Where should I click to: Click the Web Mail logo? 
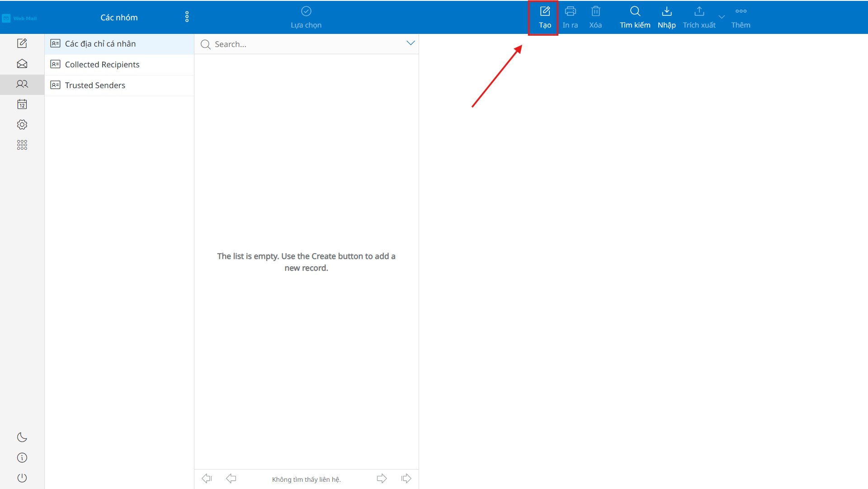click(x=19, y=19)
